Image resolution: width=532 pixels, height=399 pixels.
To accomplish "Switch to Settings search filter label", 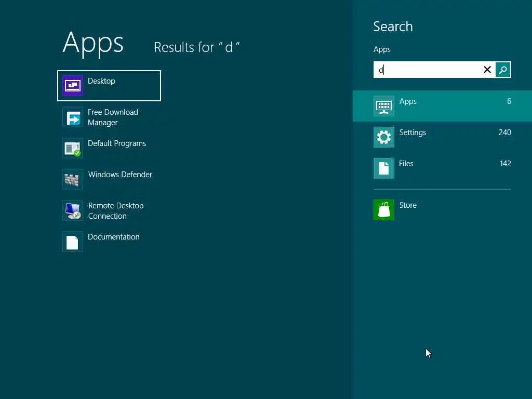I will (x=413, y=132).
